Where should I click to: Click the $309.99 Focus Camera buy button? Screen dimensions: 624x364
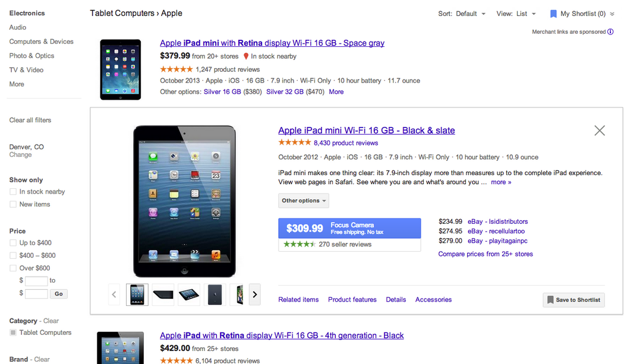pyautogui.click(x=349, y=229)
